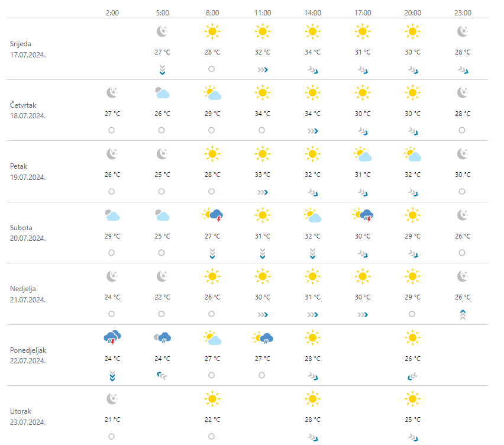Click the cloudy night icon, Subota 2:00

[x=112, y=215]
